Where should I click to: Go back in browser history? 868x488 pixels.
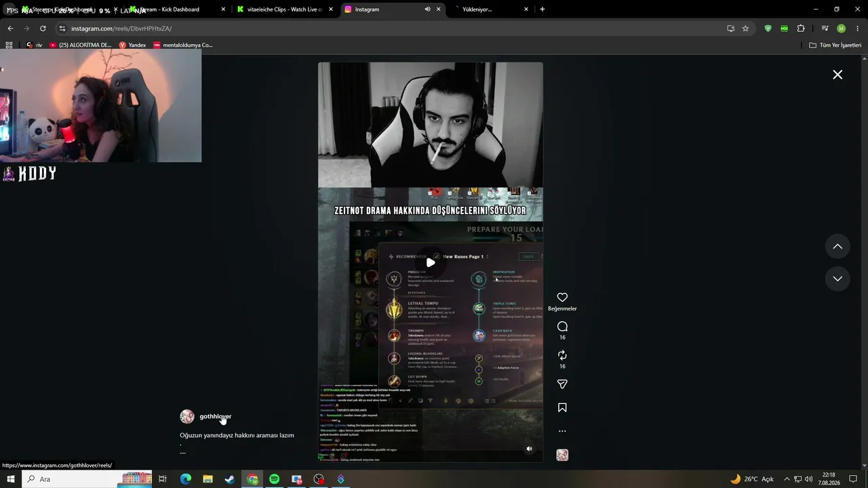(10, 28)
